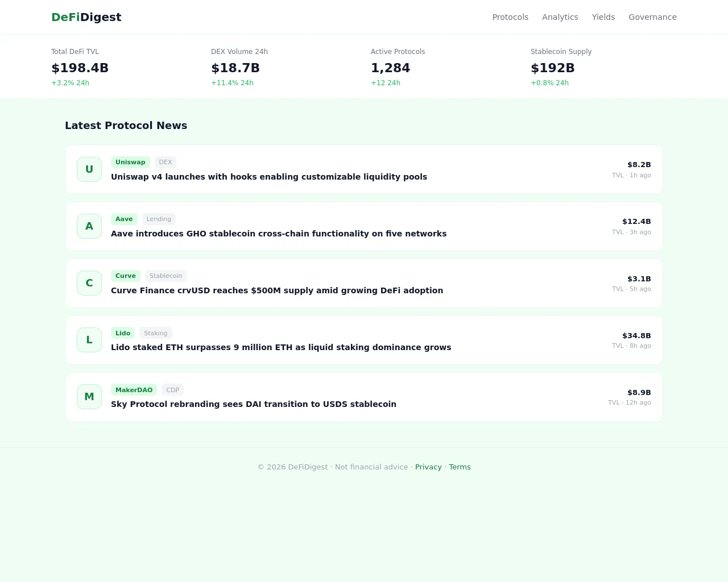728x582 pixels.
Task: Open the Analytics nav item
Action: [x=560, y=17]
